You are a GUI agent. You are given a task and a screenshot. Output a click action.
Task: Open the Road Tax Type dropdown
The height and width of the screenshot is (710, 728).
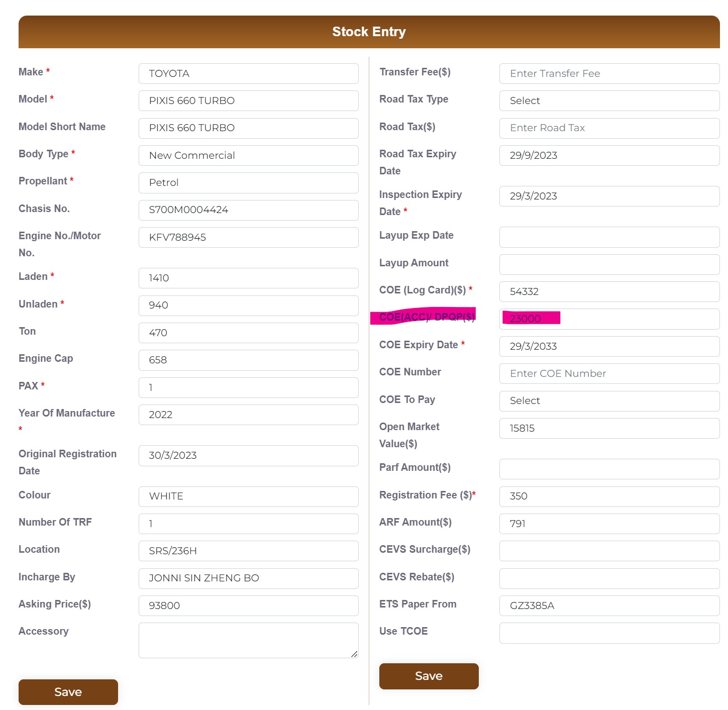609,100
